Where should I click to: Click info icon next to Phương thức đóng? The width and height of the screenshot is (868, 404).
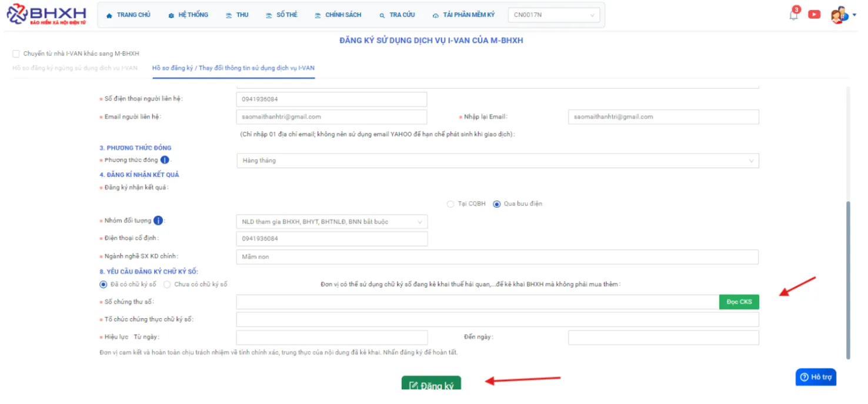click(x=165, y=160)
